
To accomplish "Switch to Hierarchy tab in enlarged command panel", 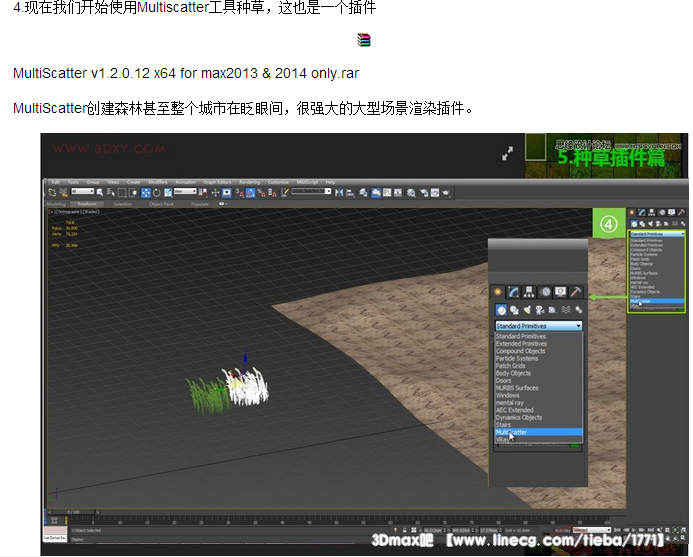I will click(530, 291).
